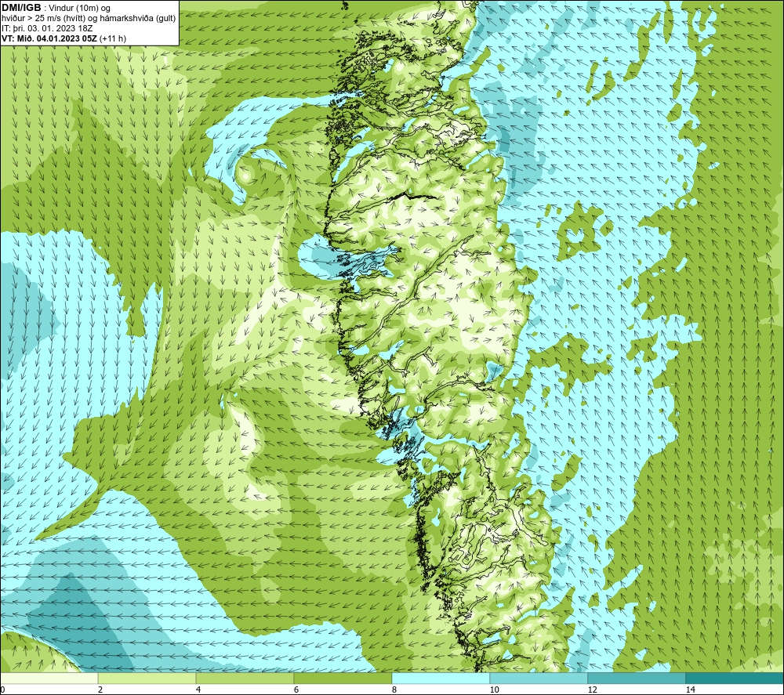Select the darkest teal legend swatch above 14
The width and height of the screenshot is (784, 695).
click(735, 678)
